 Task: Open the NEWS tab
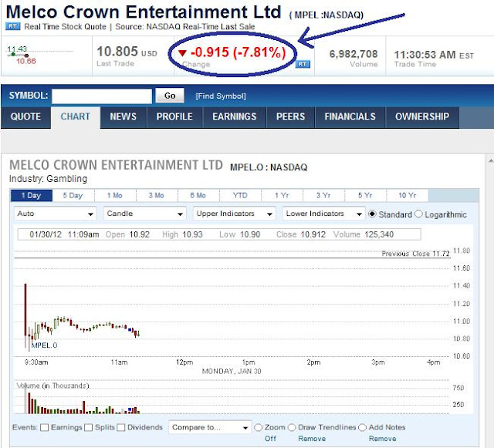123,116
